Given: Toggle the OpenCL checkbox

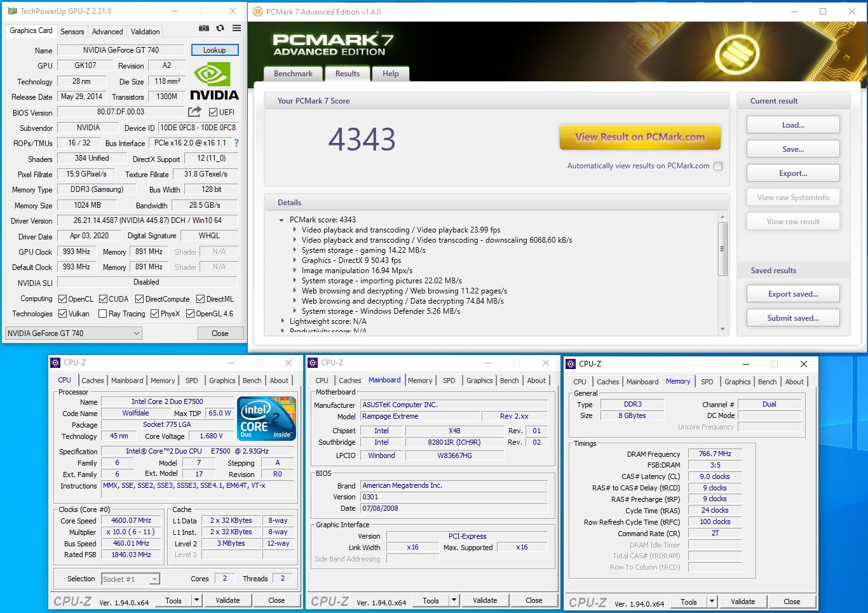Looking at the screenshot, I should (62, 299).
